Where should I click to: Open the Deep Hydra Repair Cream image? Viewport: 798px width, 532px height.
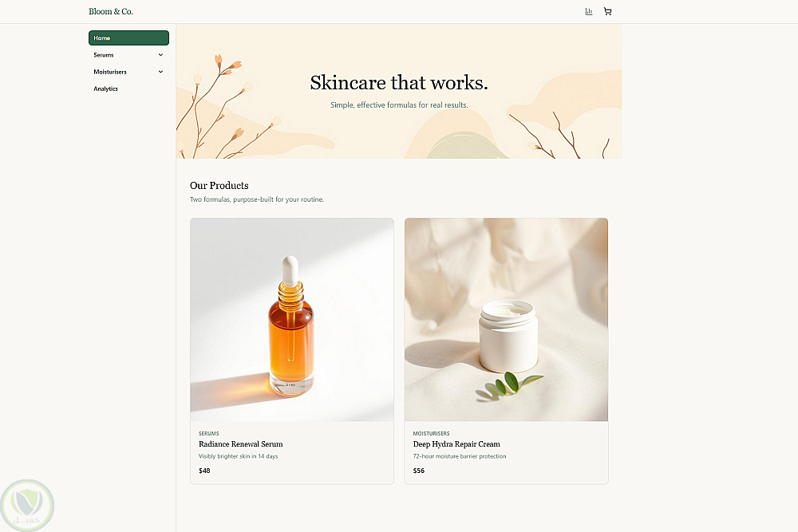coord(507,319)
